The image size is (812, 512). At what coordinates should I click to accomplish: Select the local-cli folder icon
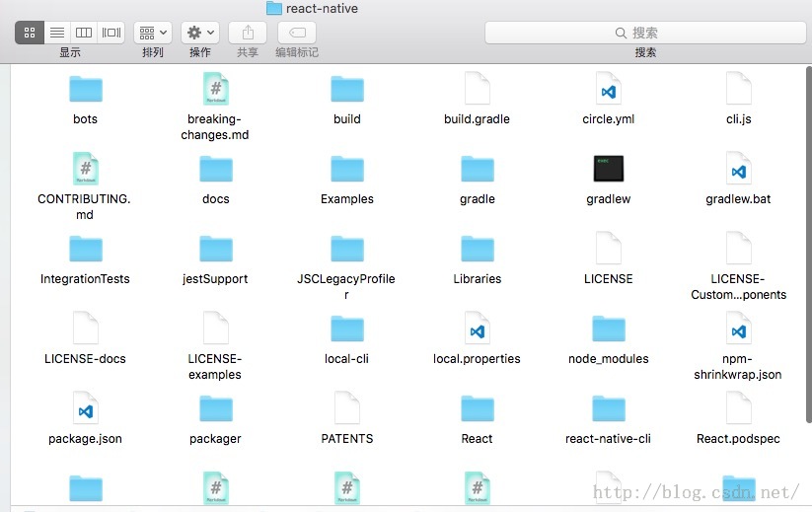[x=347, y=329]
